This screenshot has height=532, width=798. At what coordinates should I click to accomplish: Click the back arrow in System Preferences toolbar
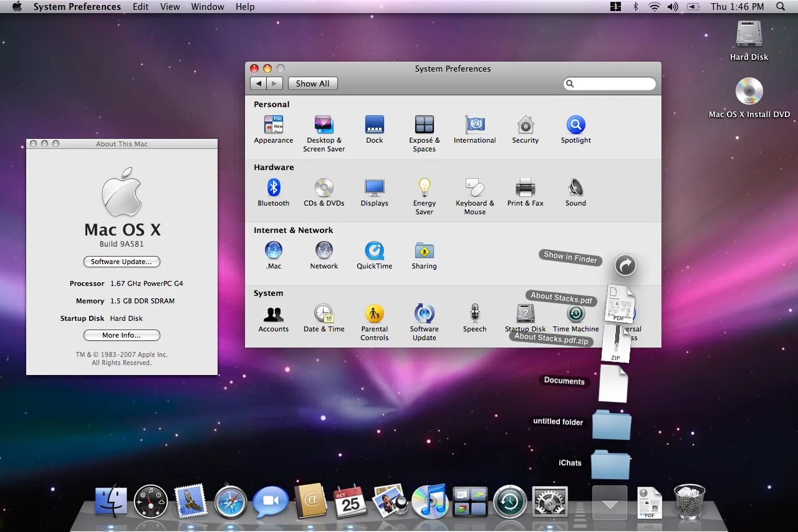tap(258, 83)
